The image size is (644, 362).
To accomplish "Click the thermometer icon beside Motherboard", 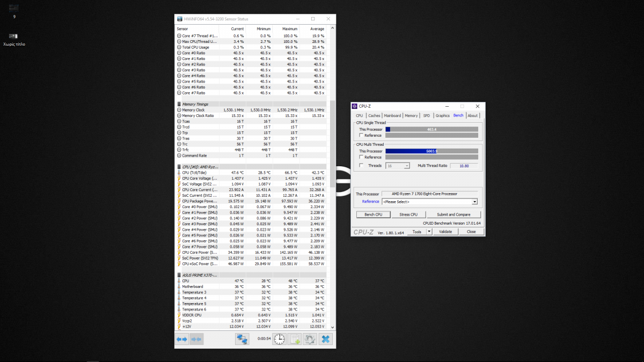I will tap(179, 286).
